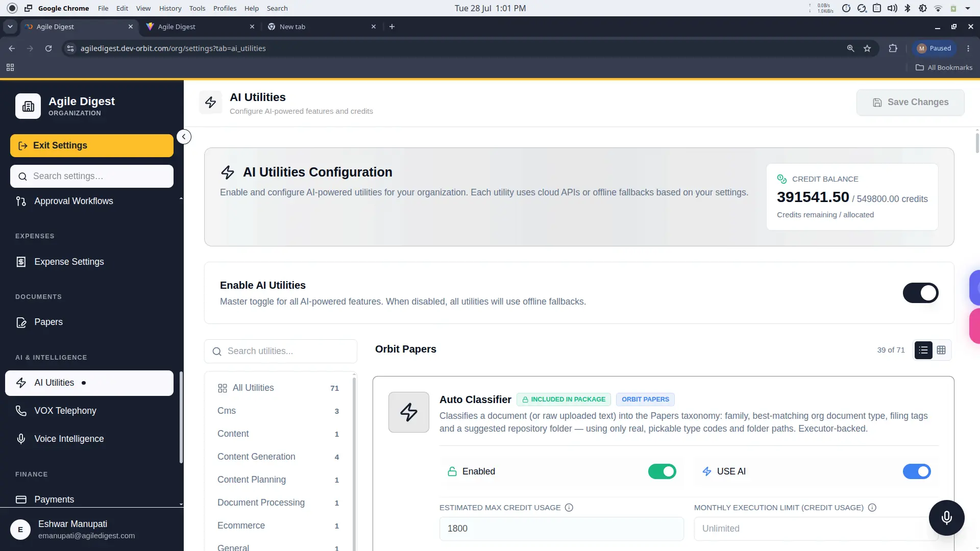Bookmark this page with the star icon
This screenshot has height=551, width=980.
coord(867,48)
